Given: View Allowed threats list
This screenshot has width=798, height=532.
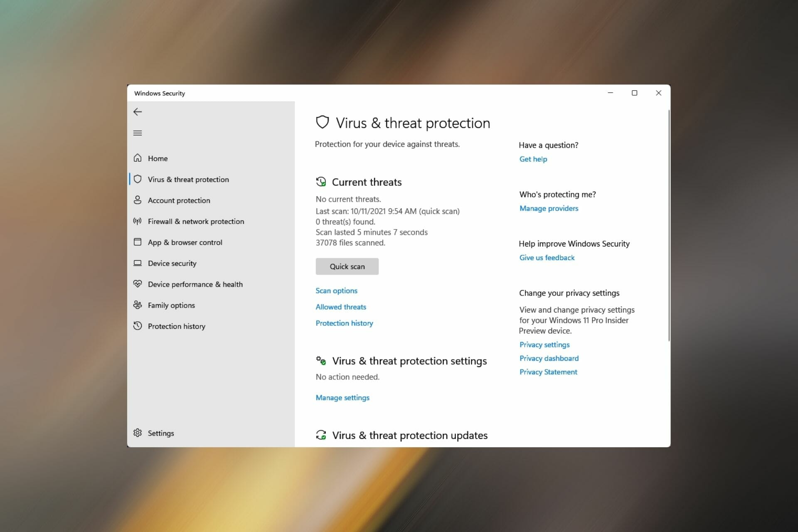Looking at the screenshot, I should pos(341,306).
